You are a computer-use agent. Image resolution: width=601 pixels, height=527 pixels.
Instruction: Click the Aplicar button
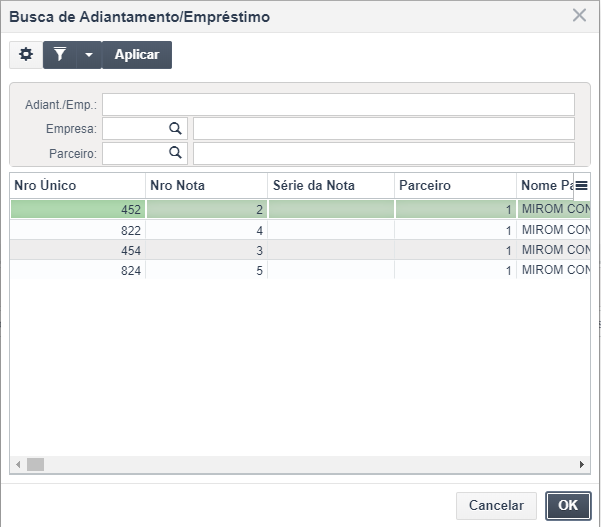tap(137, 55)
